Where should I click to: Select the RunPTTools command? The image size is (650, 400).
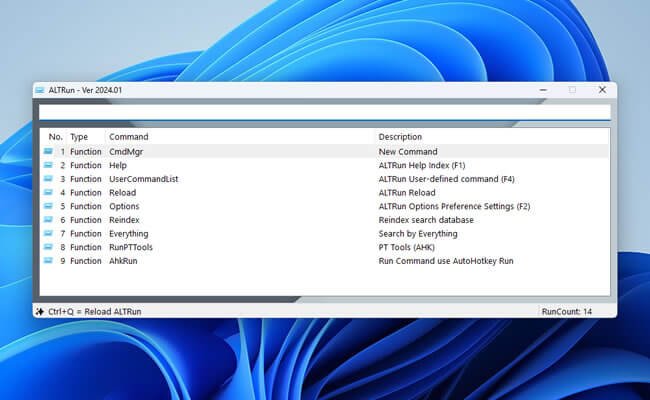[131, 247]
